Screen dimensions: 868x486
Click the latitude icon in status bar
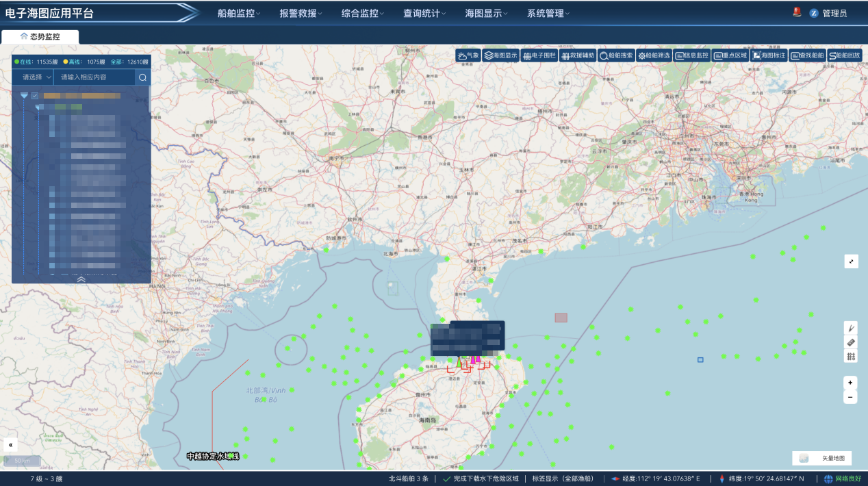point(722,478)
